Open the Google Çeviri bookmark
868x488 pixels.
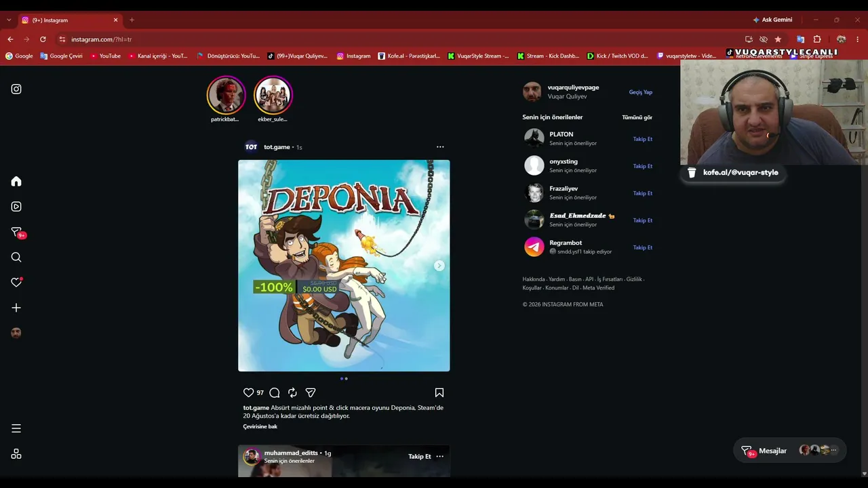pyautogui.click(x=61, y=56)
